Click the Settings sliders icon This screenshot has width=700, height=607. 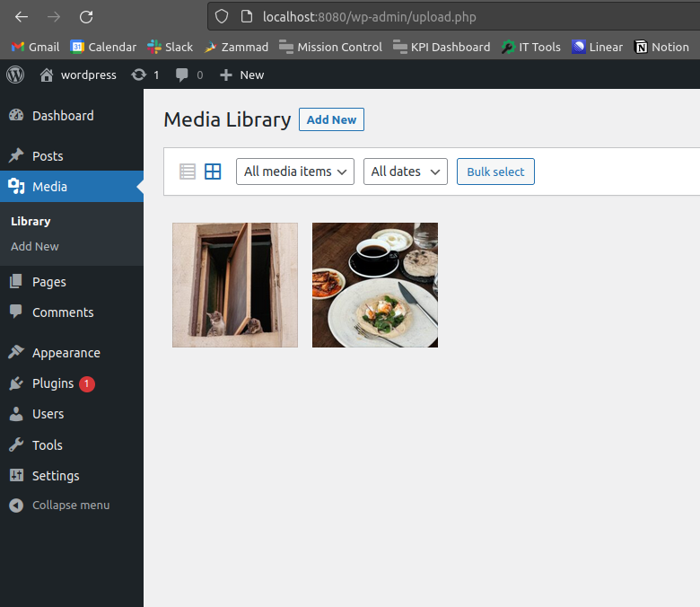pyautogui.click(x=16, y=475)
